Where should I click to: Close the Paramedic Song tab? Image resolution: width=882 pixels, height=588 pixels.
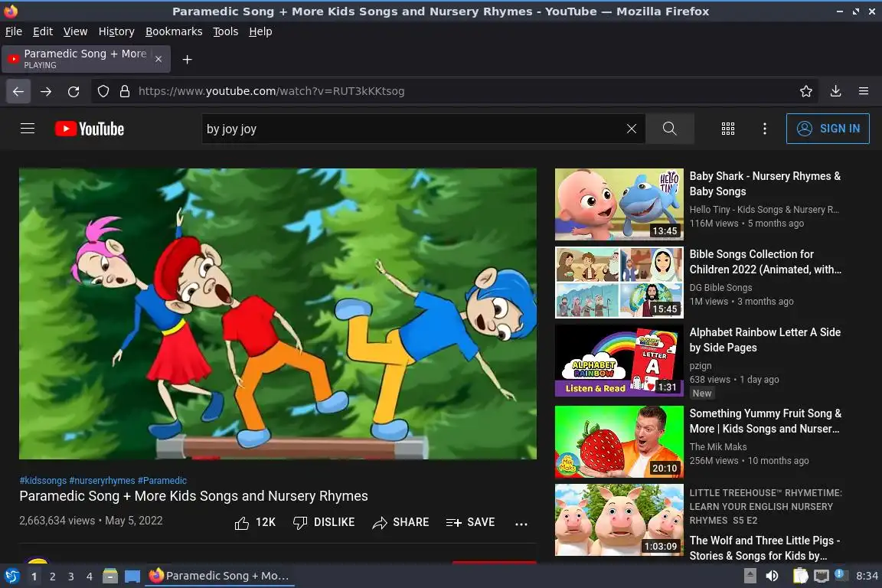[158, 59]
